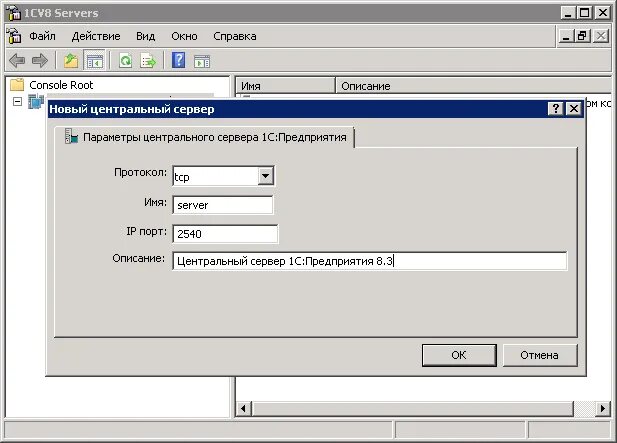The height and width of the screenshot is (443, 617).
Task: Open the Протокол dropdown arrow
Action: point(266,175)
